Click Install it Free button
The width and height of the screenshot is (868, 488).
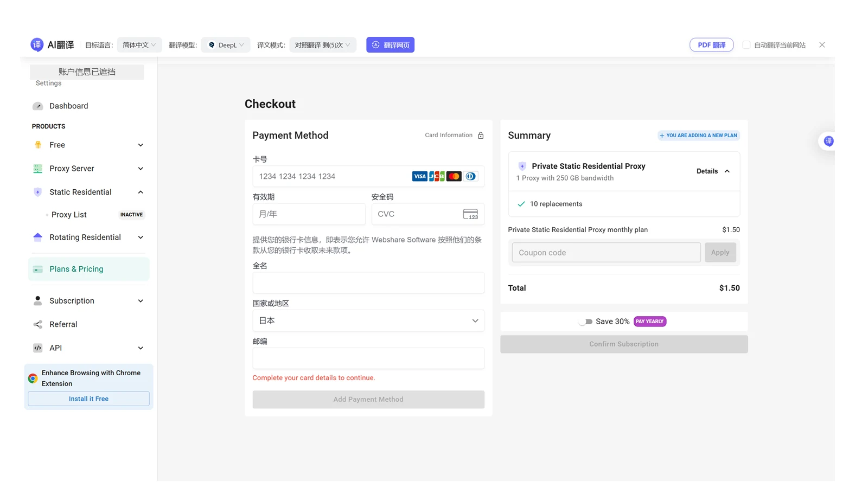point(88,399)
